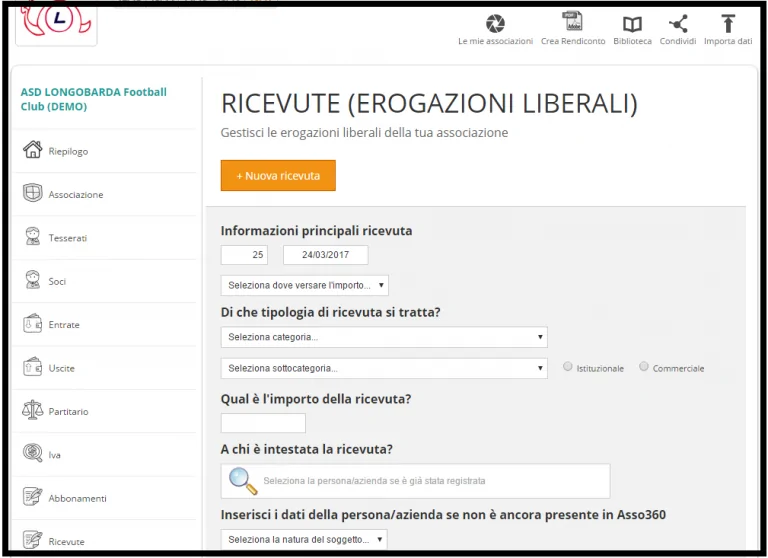Click the Importa dati upload arrow icon

point(728,23)
